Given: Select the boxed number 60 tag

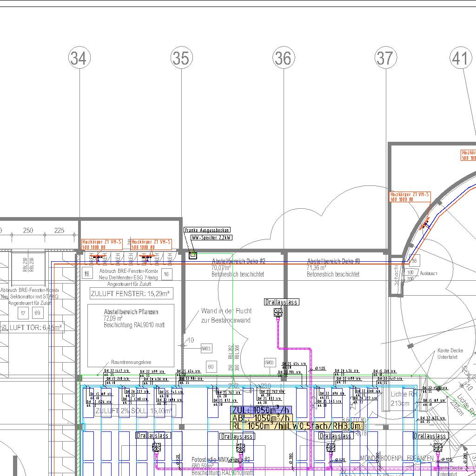Looking at the screenshot, I should tap(211, 367).
